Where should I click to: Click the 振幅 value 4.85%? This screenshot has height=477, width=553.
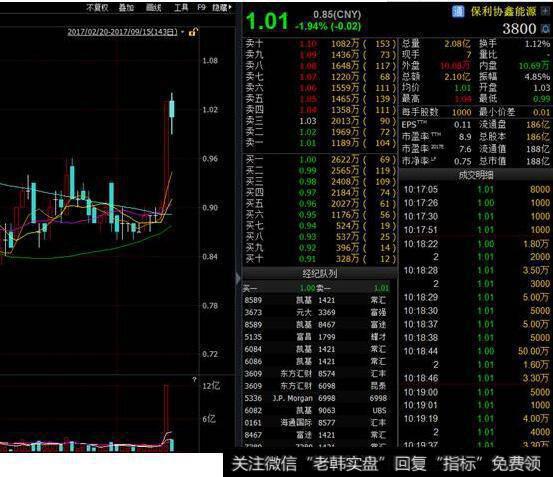537,77
